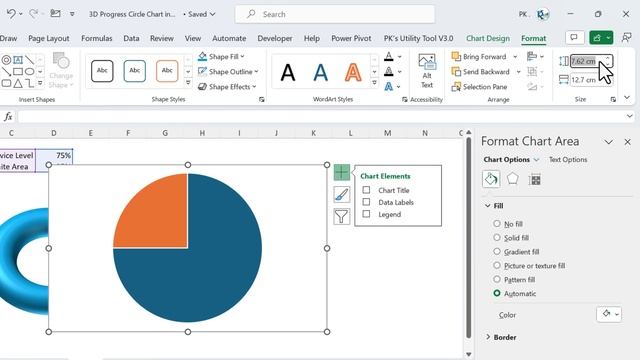Image resolution: width=640 pixels, height=360 pixels.
Task: Open the Developer tab
Action: [275, 38]
